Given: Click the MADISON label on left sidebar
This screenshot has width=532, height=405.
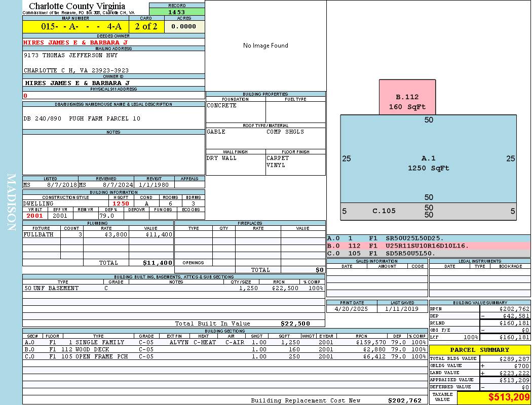Looking at the screenshot, I should [11, 202].
